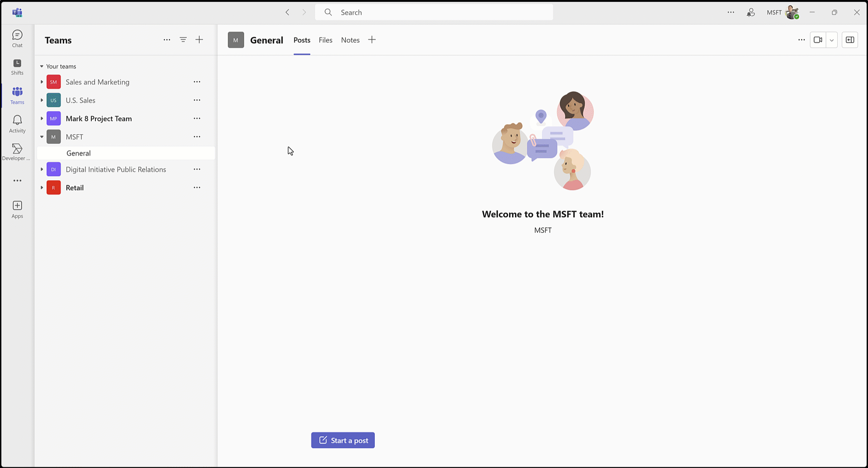Open the Apps panel from the sidebar

tap(17, 208)
